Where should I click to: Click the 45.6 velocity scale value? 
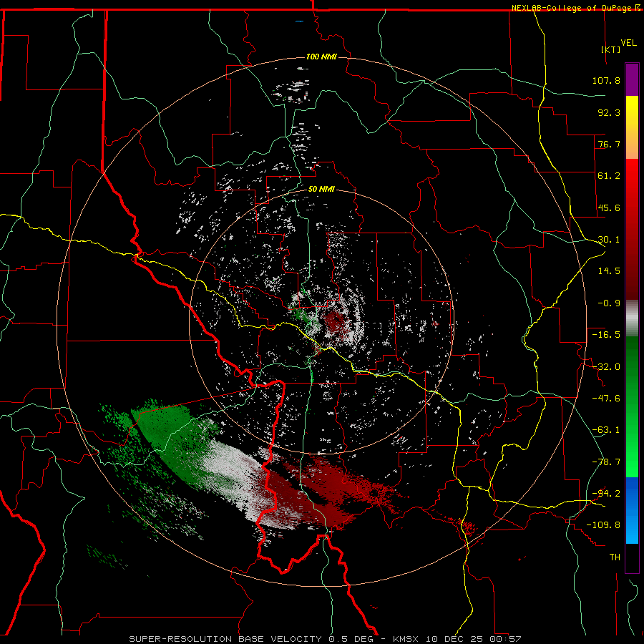609,208
